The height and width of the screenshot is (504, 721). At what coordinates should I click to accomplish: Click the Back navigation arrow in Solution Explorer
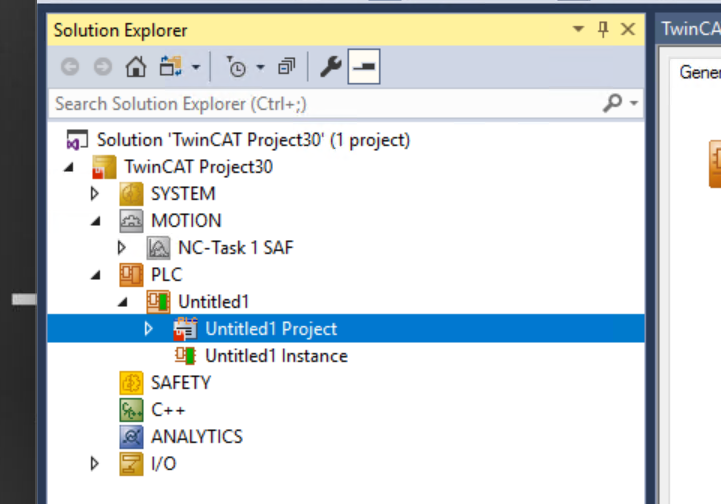(x=70, y=67)
